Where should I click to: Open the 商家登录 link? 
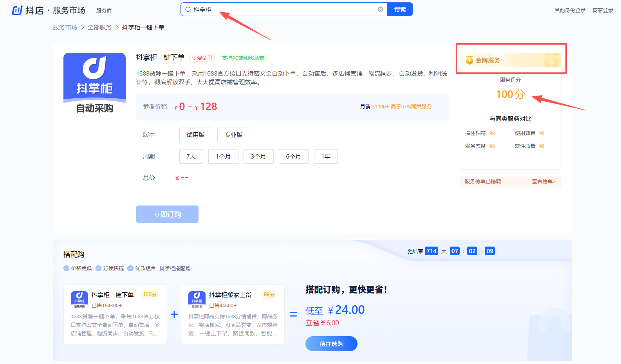click(603, 10)
